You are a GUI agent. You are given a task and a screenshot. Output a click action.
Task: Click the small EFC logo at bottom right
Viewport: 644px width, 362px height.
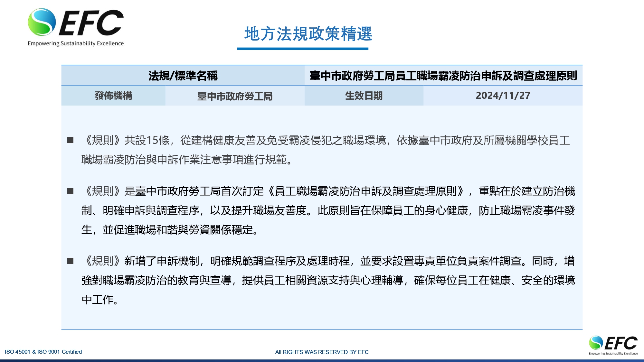(613, 345)
